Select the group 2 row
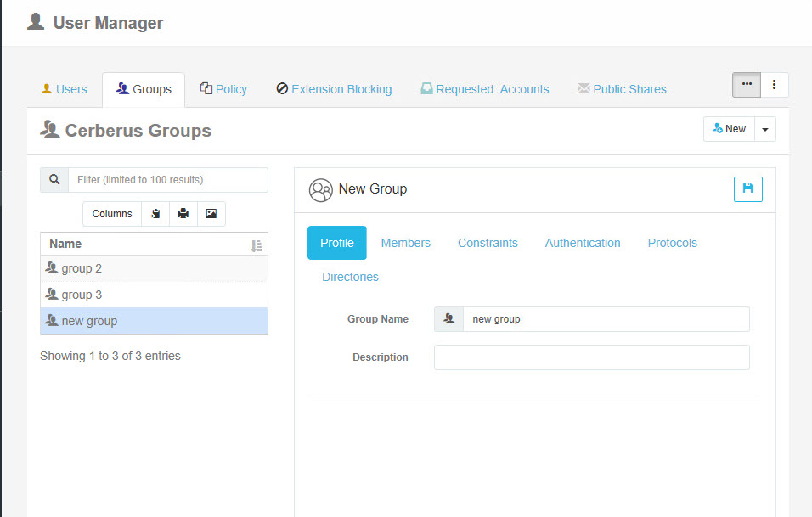The width and height of the screenshot is (812, 517). click(x=154, y=268)
